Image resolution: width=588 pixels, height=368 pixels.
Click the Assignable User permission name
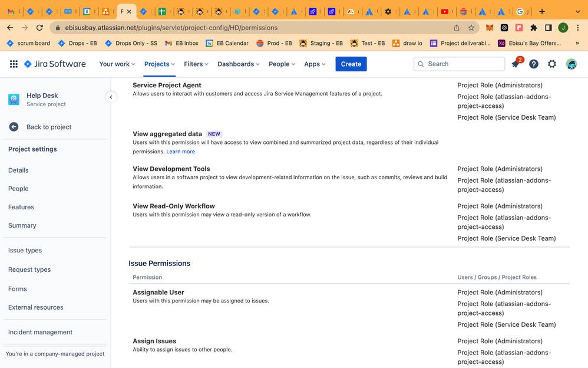pos(158,293)
